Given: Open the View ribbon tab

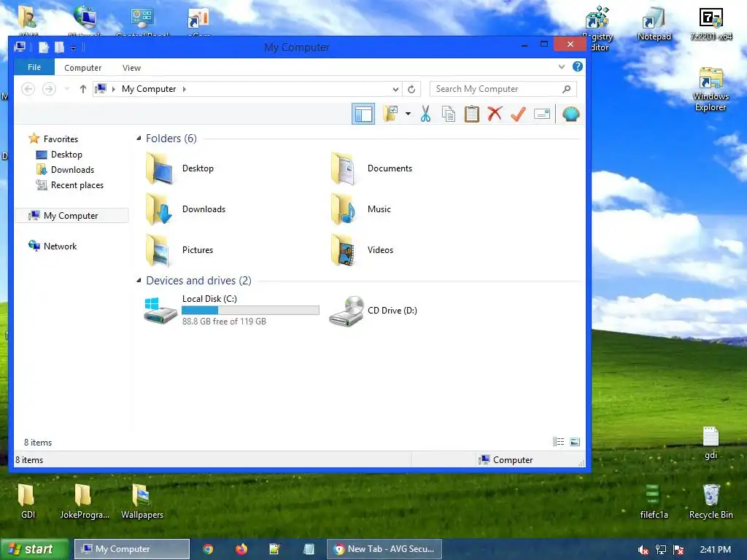Looking at the screenshot, I should (131, 68).
